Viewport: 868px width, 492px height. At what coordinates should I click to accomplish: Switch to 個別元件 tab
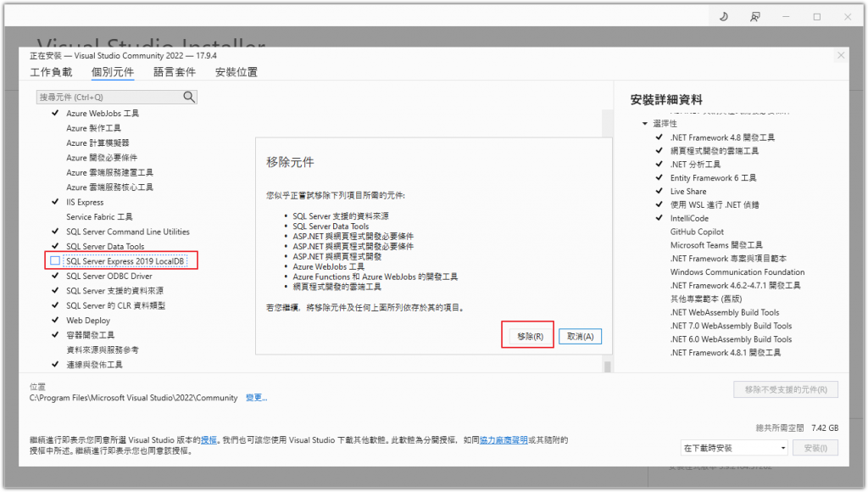tap(113, 72)
